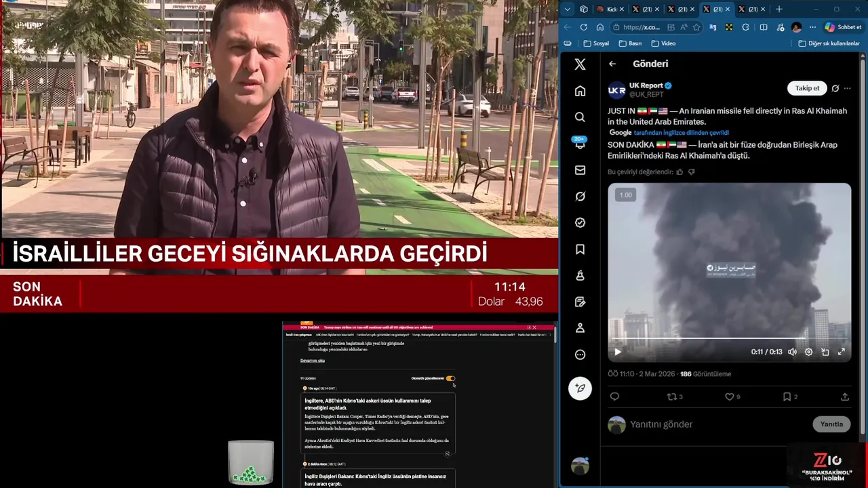This screenshot has height=488, width=868.
Task: Click the tarafından İngilizce dilinden çevrildi link
Action: coord(682,133)
